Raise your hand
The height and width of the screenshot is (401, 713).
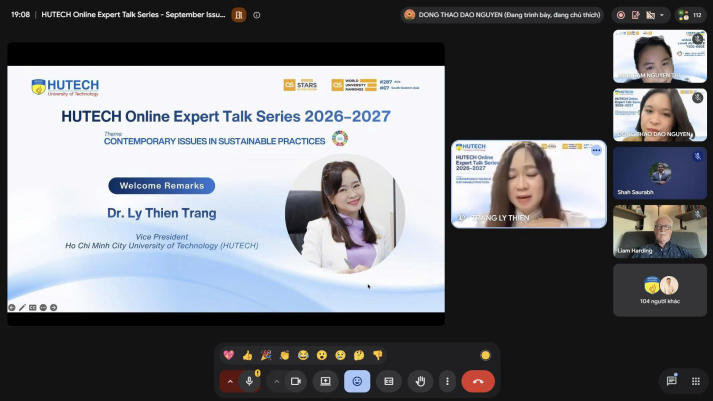[x=420, y=381]
